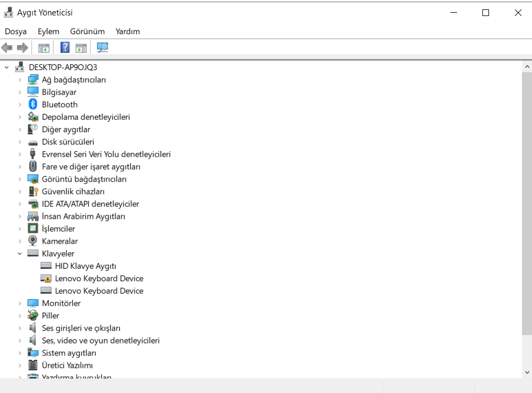Expand the Disk sürücüleri chevron
Viewport: 532px width, 393px height.
(x=20, y=142)
